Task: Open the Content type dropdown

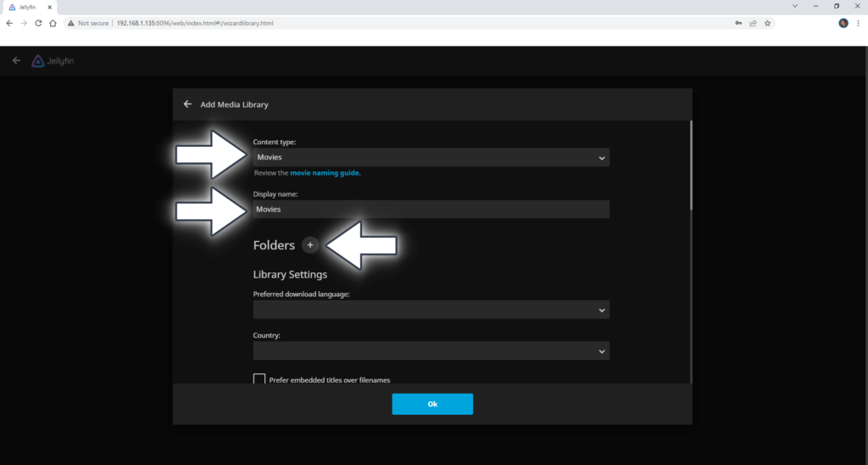Action: (x=431, y=157)
